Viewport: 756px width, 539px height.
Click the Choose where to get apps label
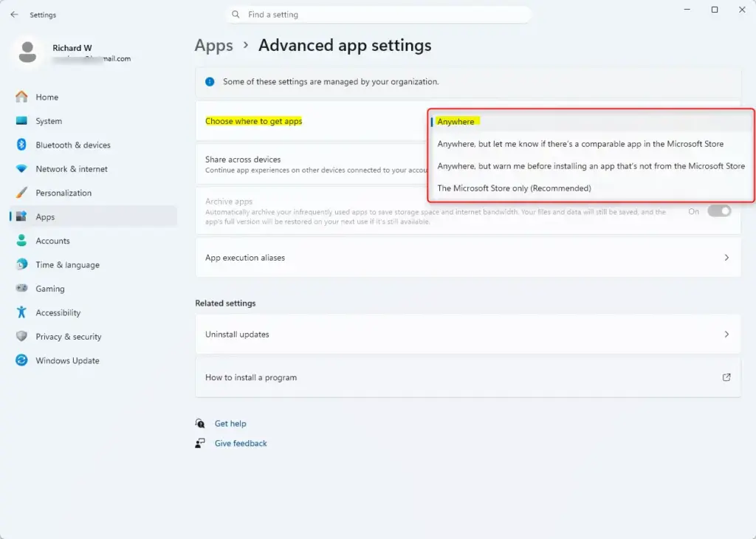point(254,121)
